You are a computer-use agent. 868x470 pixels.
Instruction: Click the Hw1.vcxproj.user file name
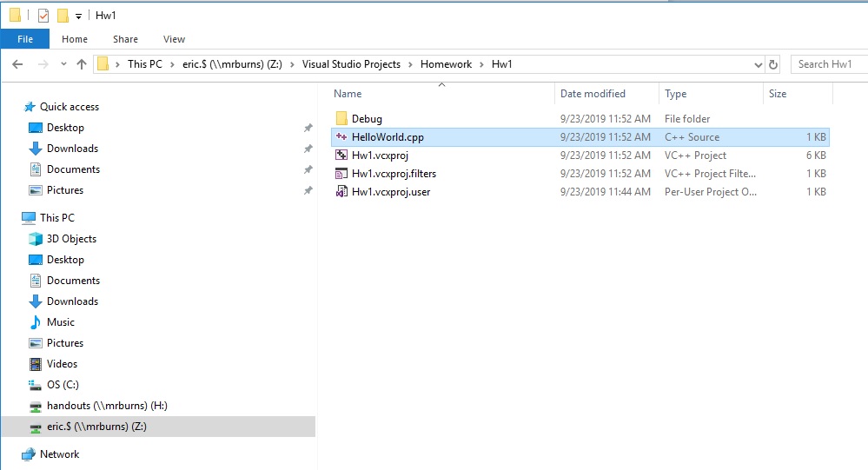tap(391, 191)
